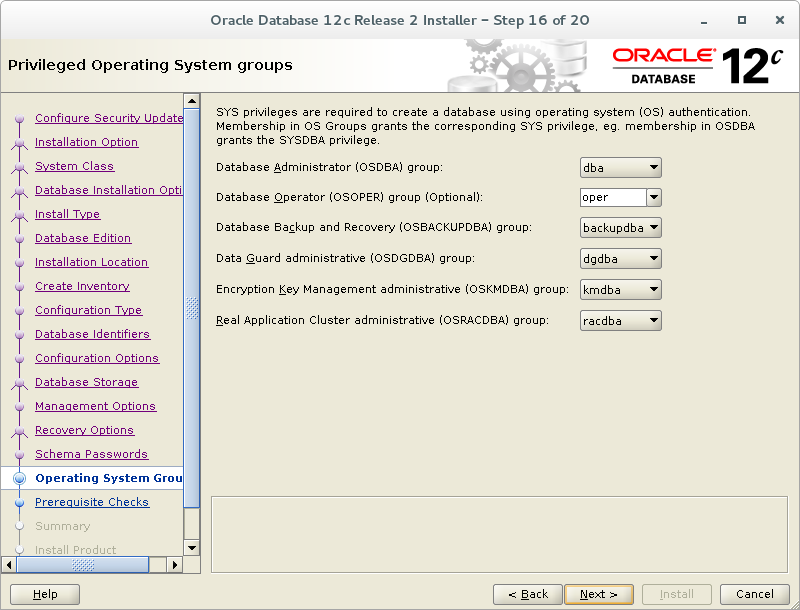Open the OSRACDBA group dropdown showing racdba
Viewport: 800px width, 610px height.
(620, 321)
